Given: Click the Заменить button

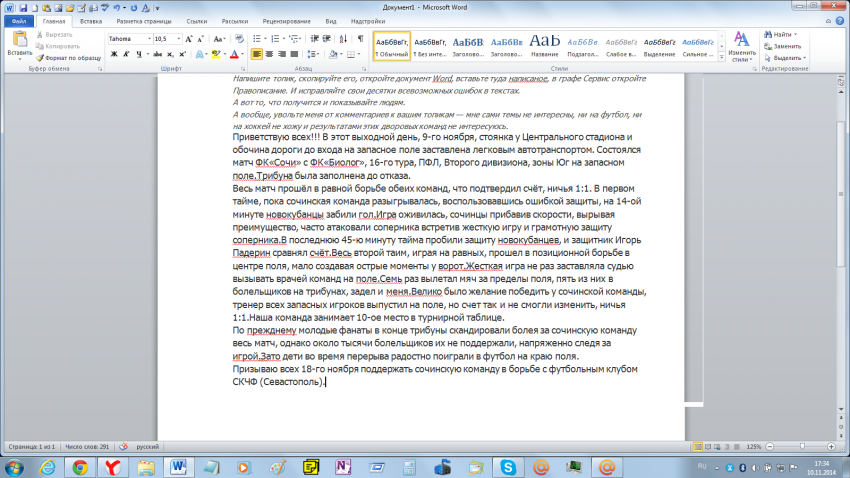Looking at the screenshot, I should [786, 46].
